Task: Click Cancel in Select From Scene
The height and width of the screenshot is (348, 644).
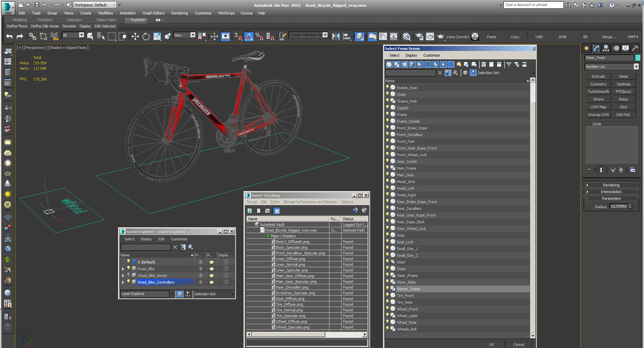Action: [519, 345]
